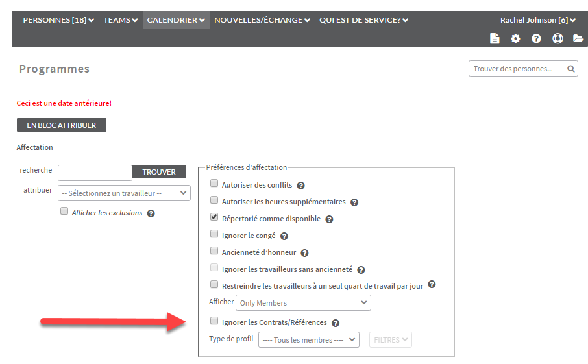Open the PERSONNES [18] menu
Screen dimensions: 588x364
[58, 20]
